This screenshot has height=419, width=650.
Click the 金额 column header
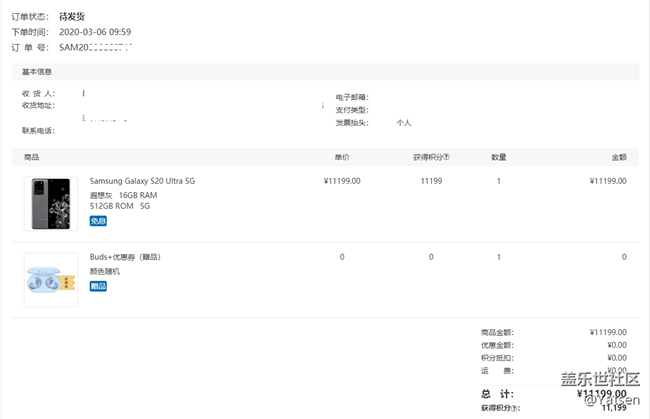click(618, 157)
